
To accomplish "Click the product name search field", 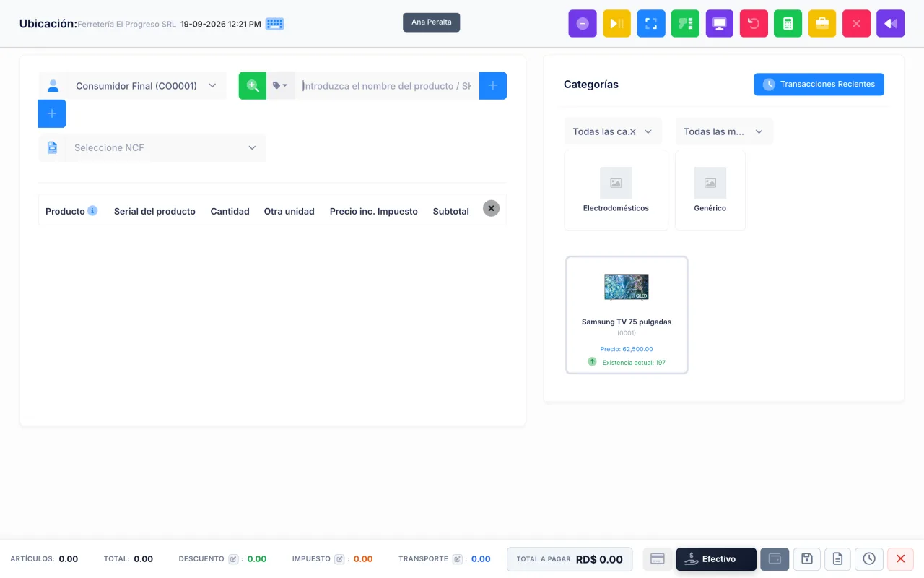I will [387, 85].
